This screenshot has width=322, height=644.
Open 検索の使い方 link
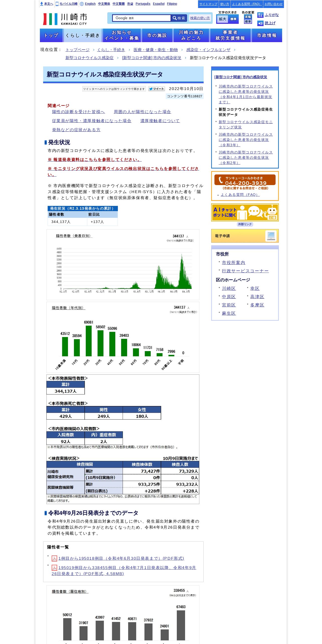tap(200, 18)
